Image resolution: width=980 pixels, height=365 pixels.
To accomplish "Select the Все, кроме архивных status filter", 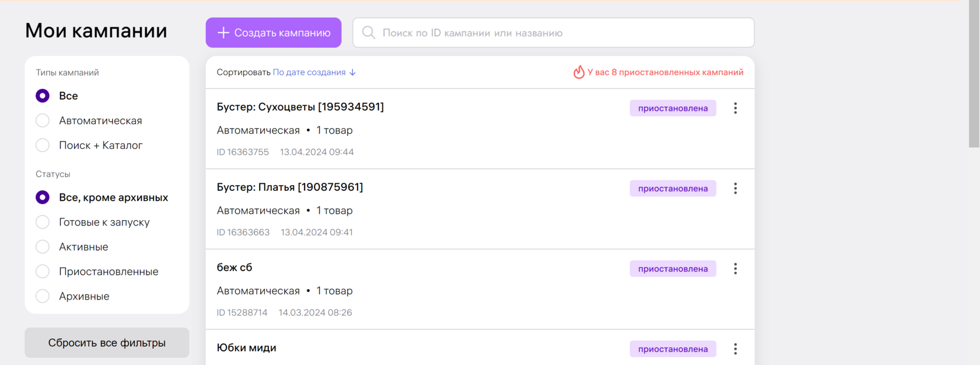I will 43,197.
